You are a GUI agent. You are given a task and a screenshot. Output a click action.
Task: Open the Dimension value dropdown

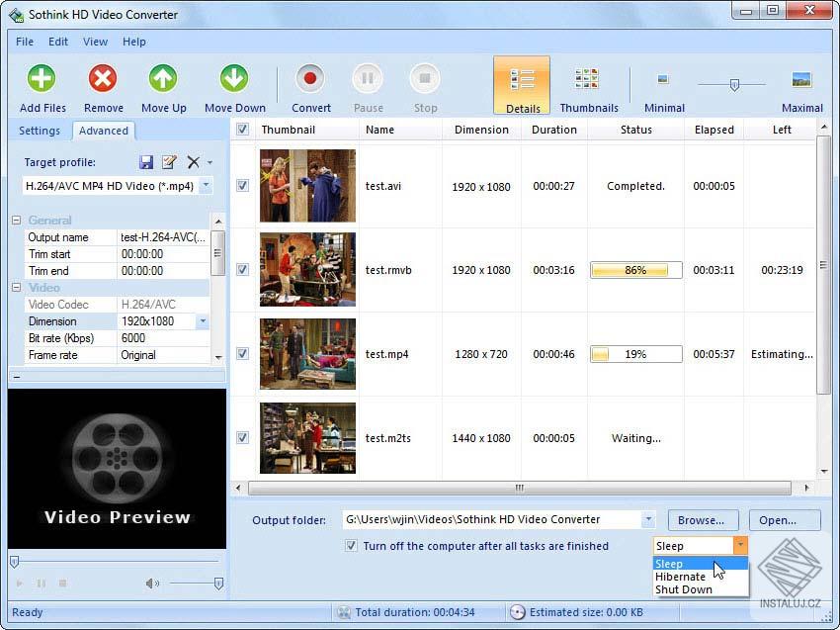click(x=205, y=320)
